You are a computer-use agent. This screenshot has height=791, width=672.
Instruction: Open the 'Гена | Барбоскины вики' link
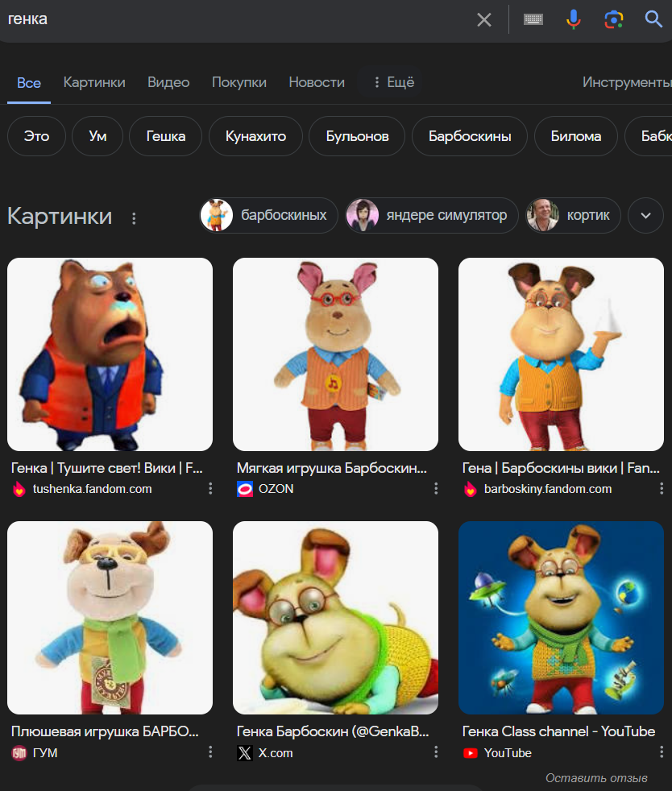coord(561,468)
